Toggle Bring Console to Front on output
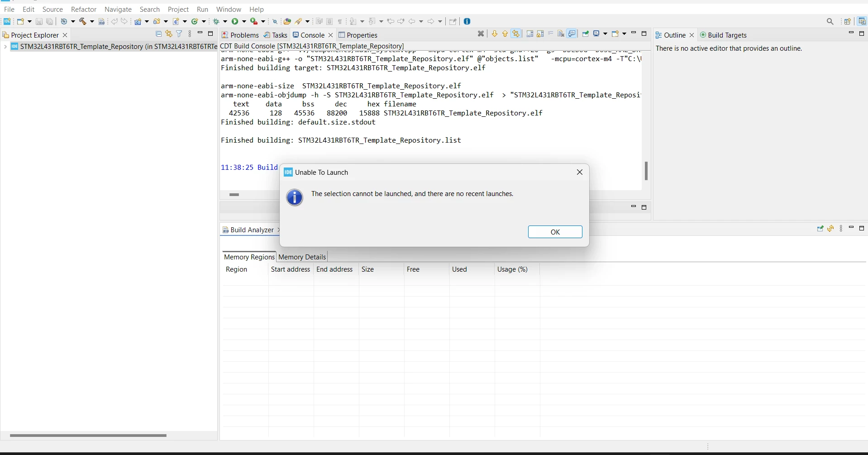This screenshot has width=868, height=455. [x=572, y=34]
